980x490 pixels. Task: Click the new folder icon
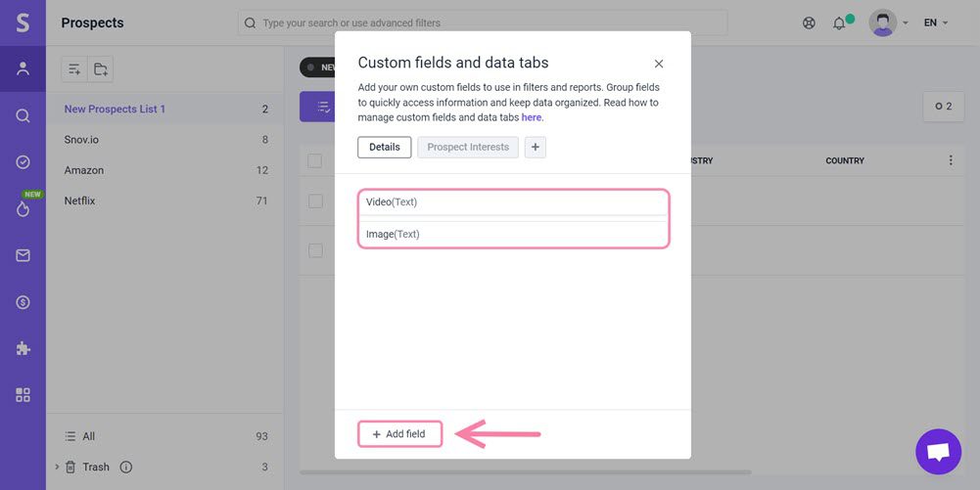point(100,68)
